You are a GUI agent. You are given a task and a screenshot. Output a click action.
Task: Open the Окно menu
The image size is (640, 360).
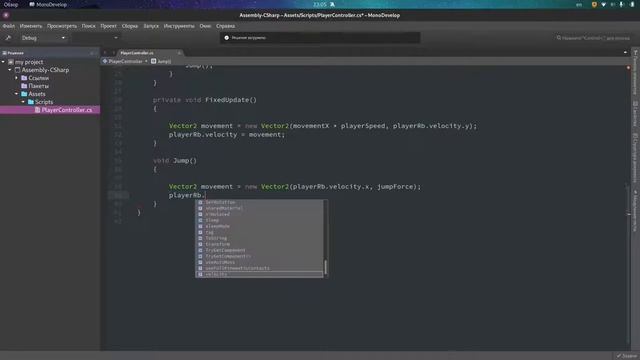point(205,26)
